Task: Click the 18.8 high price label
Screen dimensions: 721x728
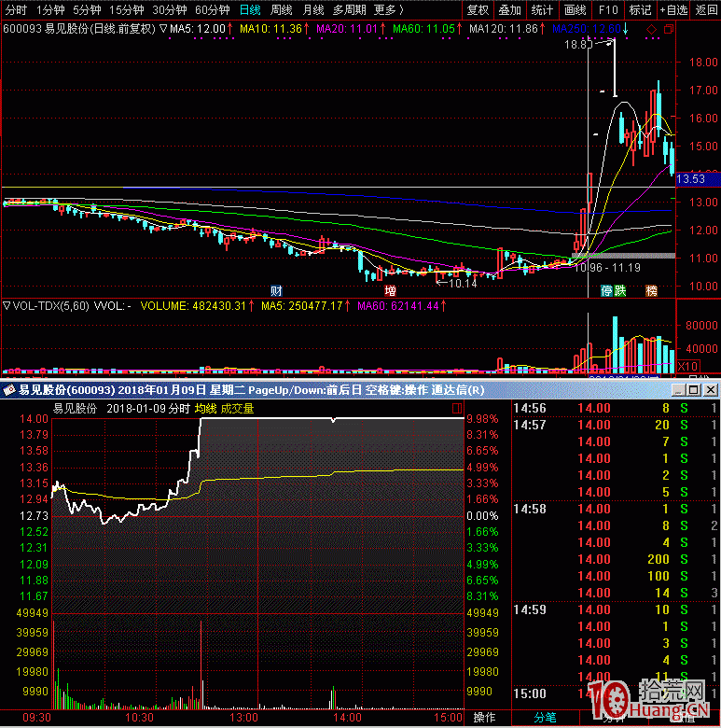Action: pos(578,45)
